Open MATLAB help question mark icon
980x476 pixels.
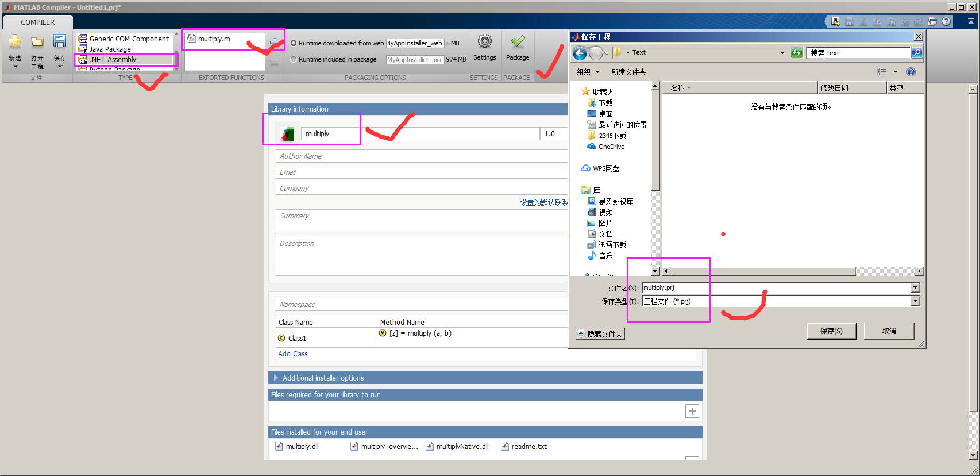[946, 21]
